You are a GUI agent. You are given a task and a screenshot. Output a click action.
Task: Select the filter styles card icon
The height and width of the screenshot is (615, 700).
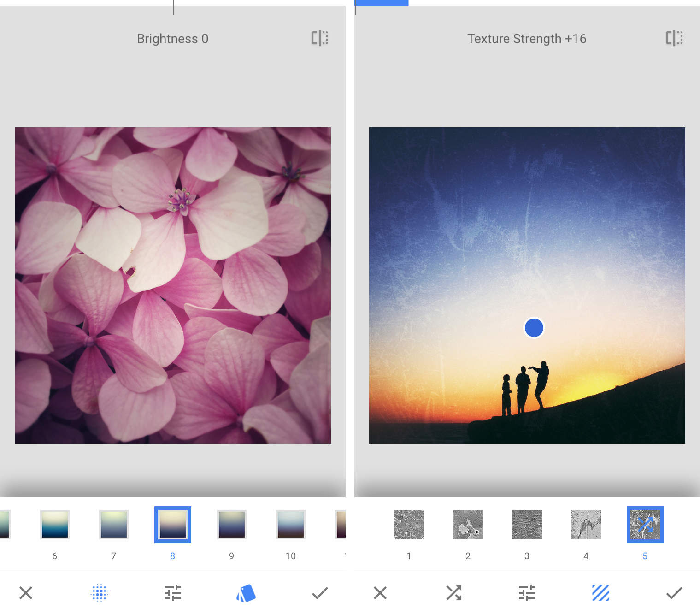(246, 593)
